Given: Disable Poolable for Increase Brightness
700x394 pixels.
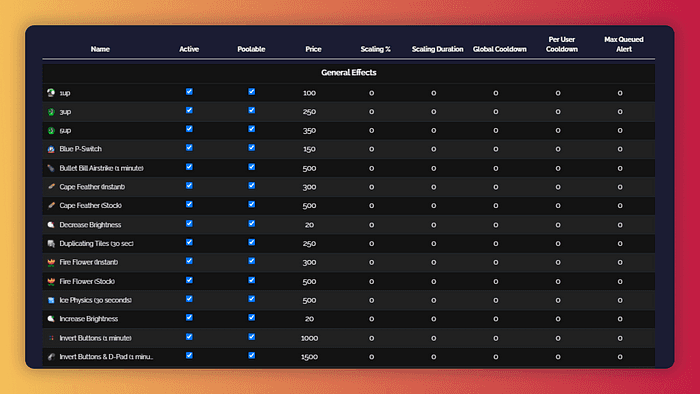Looking at the screenshot, I should pos(252,318).
